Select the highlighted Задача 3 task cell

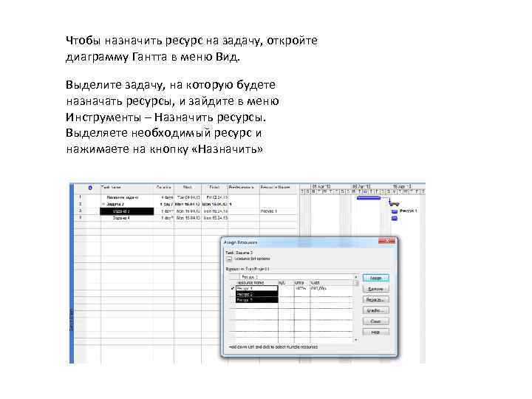pyautogui.click(x=127, y=211)
